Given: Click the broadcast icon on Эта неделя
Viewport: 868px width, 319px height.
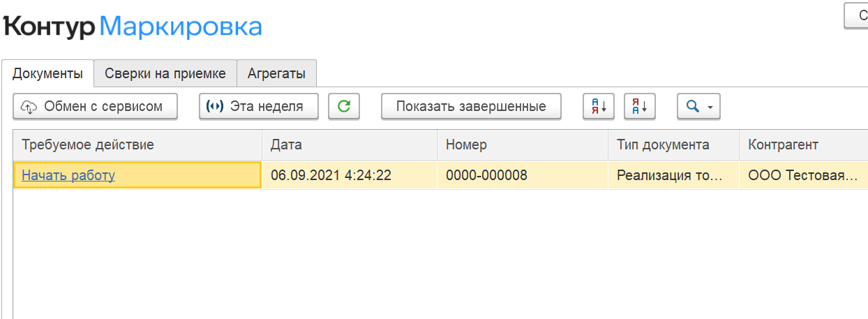Looking at the screenshot, I should pyautogui.click(x=216, y=107).
